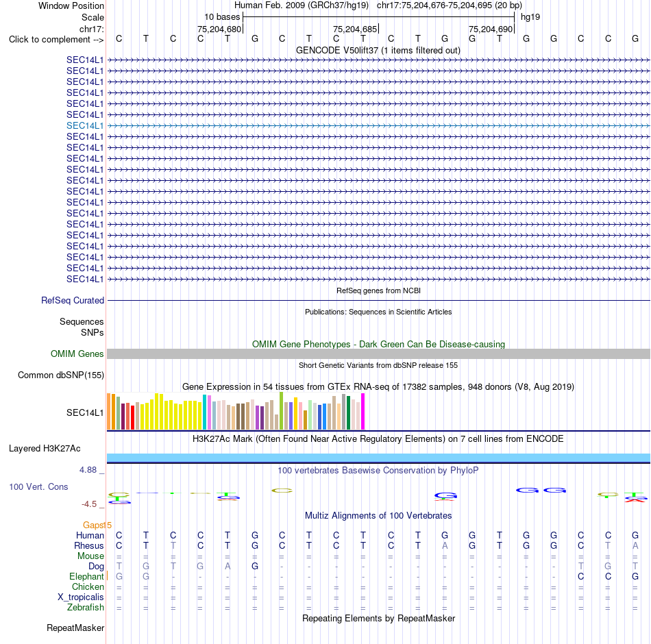Open the 'RefSeq Curated' track label
The image size is (651, 644).
pos(72,300)
